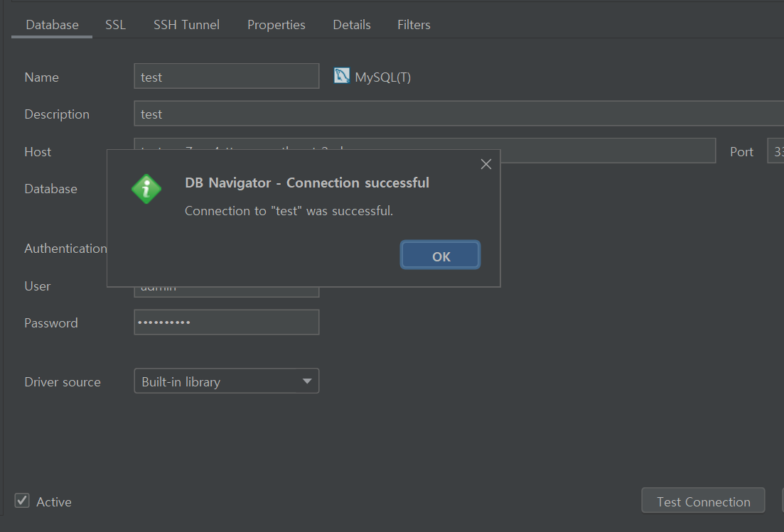Close the Connection successful dialog
Viewport: 784px width, 532px height.
click(x=486, y=164)
